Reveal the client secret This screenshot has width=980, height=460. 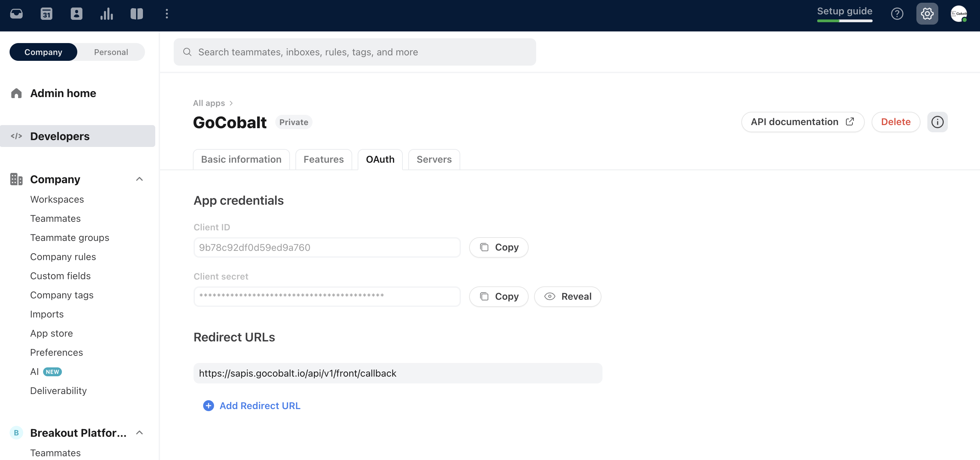coord(567,297)
